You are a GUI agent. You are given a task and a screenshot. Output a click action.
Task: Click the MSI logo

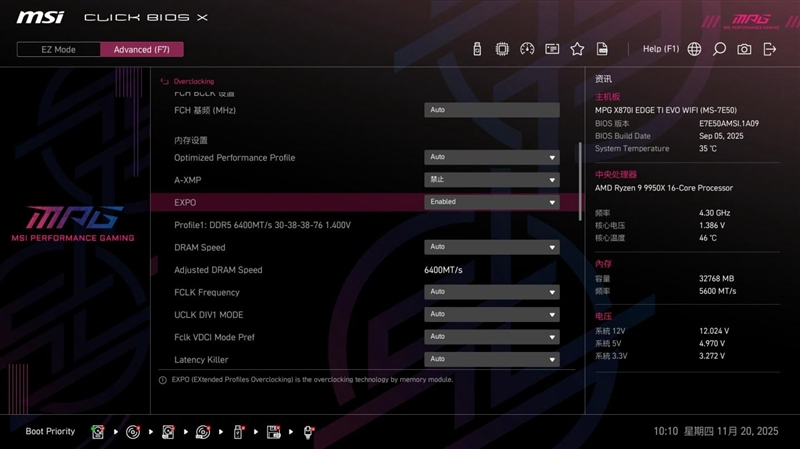tap(40, 17)
